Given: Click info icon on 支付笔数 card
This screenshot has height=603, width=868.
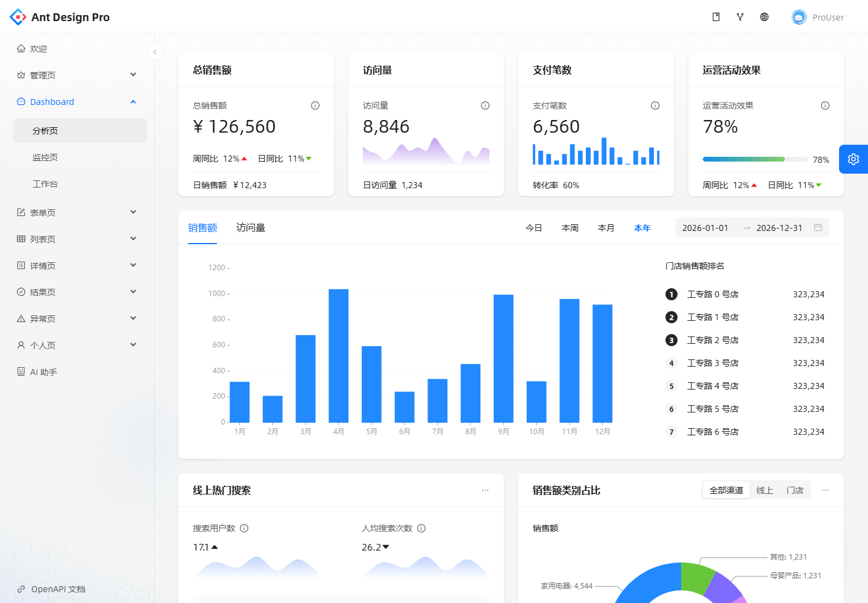Looking at the screenshot, I should [655, 106].
